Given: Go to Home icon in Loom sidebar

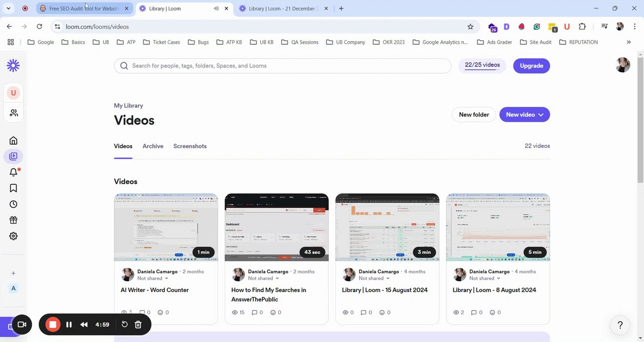Looking at the screenshot, I should [x=13, y=140].
